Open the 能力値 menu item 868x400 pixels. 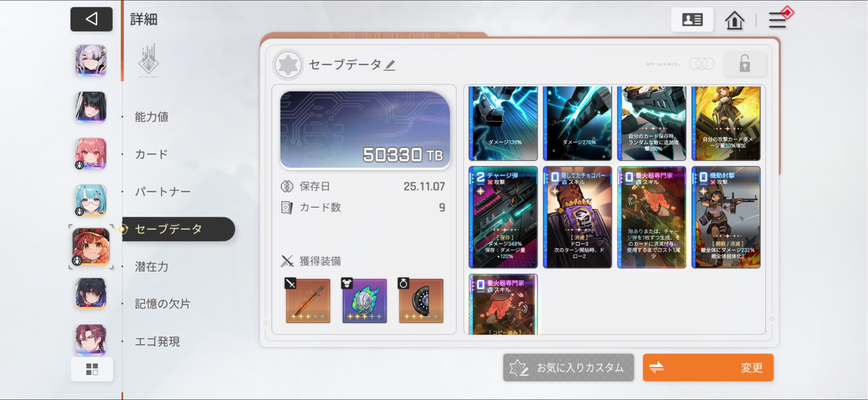pyautogui.click(x=152, y=117)
